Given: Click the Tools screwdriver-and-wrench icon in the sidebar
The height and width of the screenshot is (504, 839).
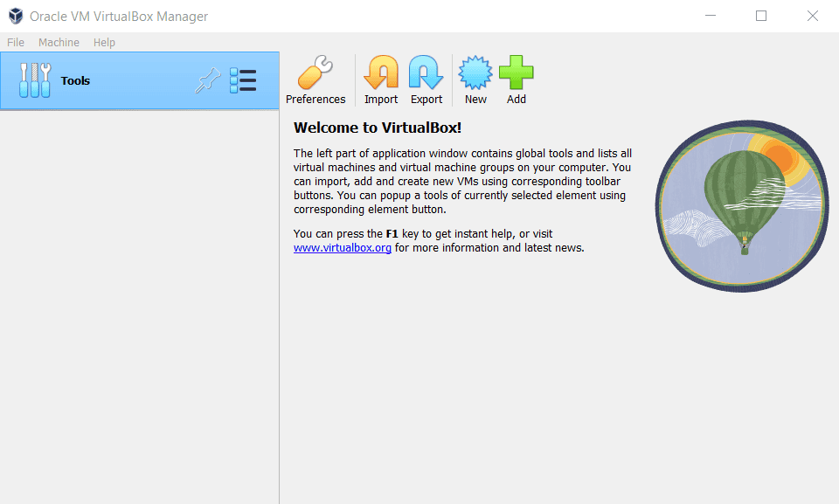Looking at the screenshot, I should point(35,79).
